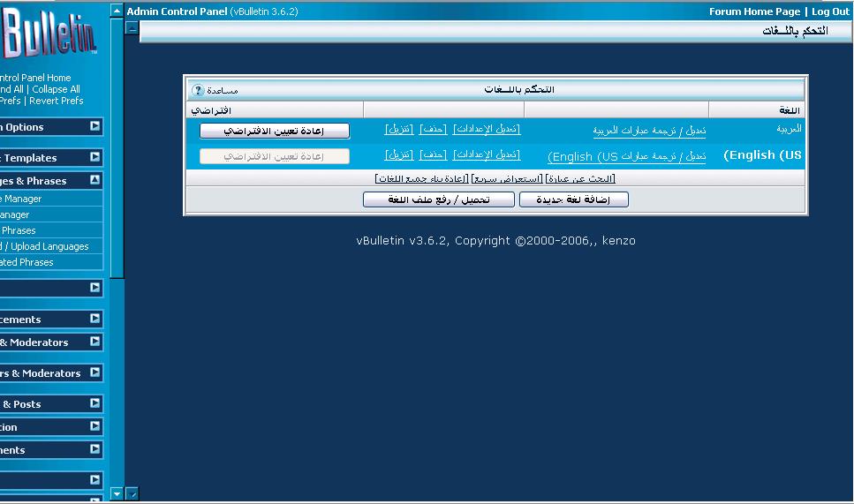This screenshot has width=854, height=504.
Task: Expand the Templates section arrow in sidebar
Action: click(94, 158)
